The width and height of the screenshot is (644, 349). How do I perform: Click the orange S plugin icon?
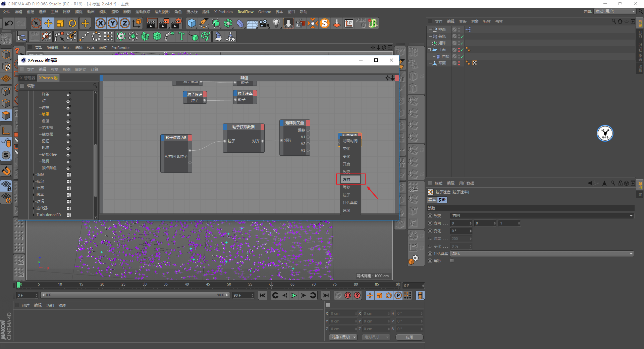coord(325,23)
